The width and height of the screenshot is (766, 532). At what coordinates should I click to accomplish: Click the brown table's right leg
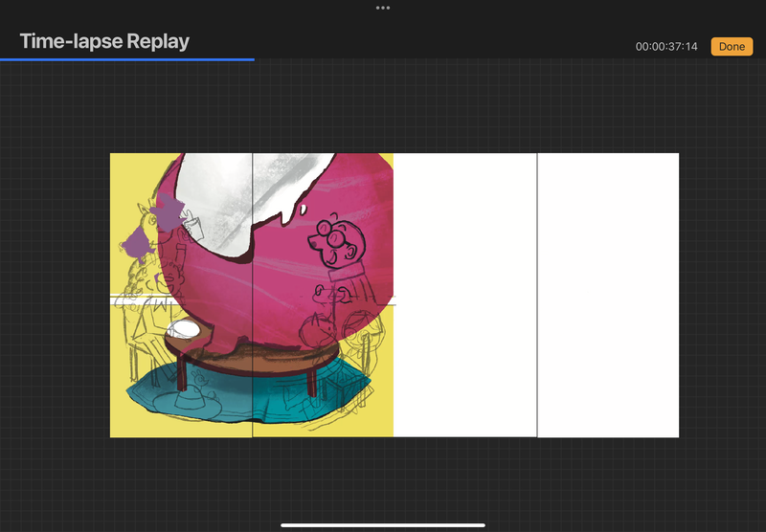[x=312, y=378]
